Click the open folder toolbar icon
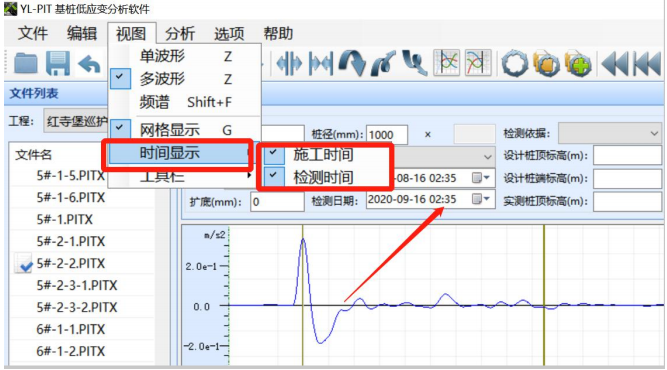The height and width of the screenshot is (370, 667). click(x=26, y=64)
